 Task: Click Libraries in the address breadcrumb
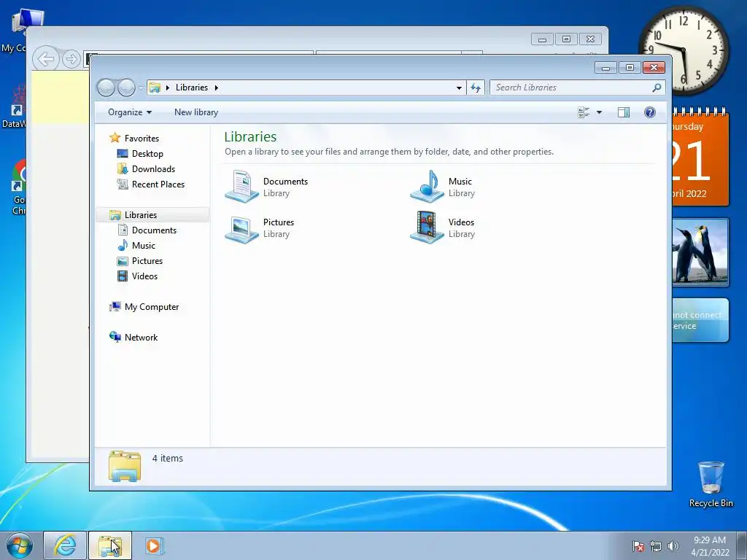coord(192,87)
